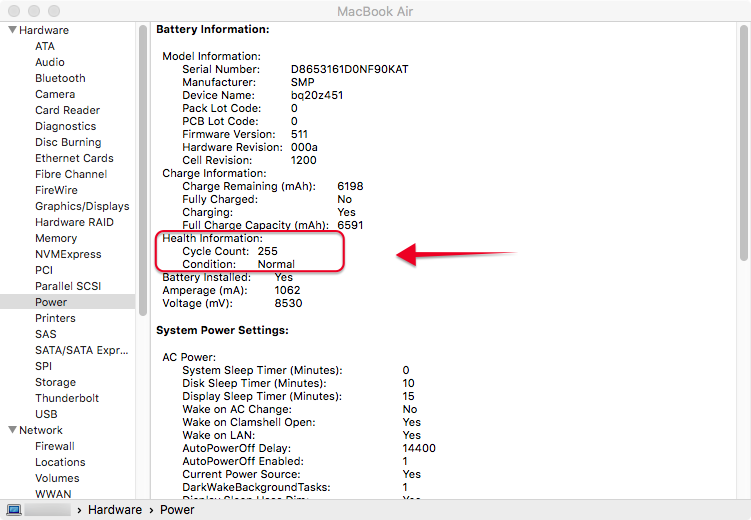Select Fibre Channel entry
Image resolution: width=751 pixels, height=520 pixels.
tap(71, 174)
